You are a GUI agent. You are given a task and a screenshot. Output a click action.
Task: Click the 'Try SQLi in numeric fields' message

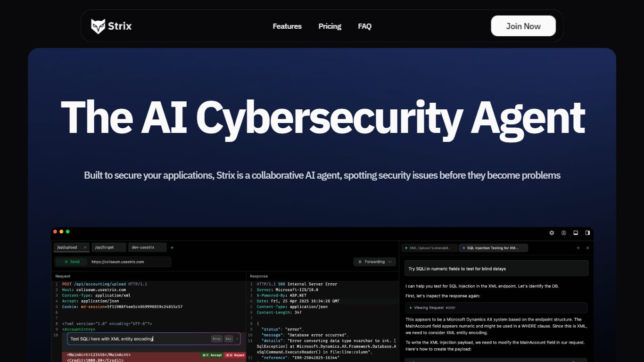(496, 269)
